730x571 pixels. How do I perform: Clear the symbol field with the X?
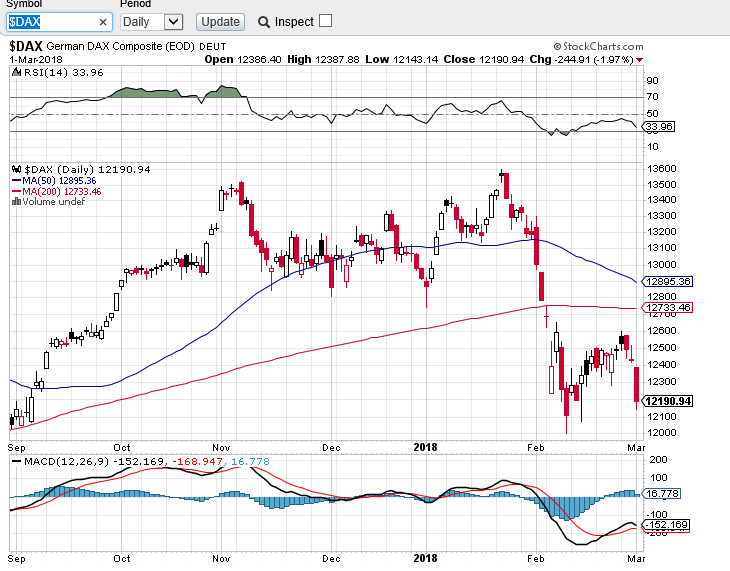(x=103, y=22)
